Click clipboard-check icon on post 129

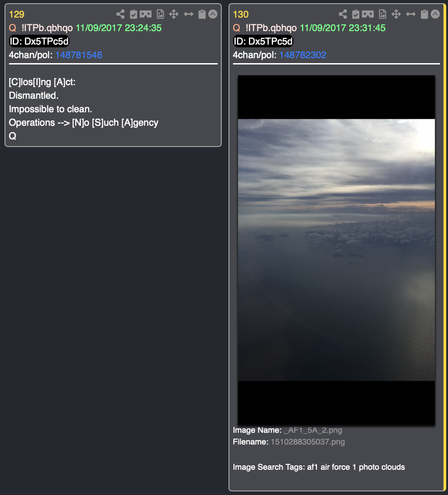[x=133, y=14]
